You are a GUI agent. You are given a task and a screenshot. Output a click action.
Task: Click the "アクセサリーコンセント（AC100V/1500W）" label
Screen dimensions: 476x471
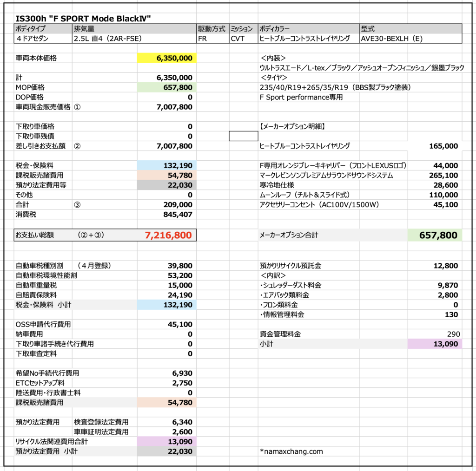pos(319,205)
